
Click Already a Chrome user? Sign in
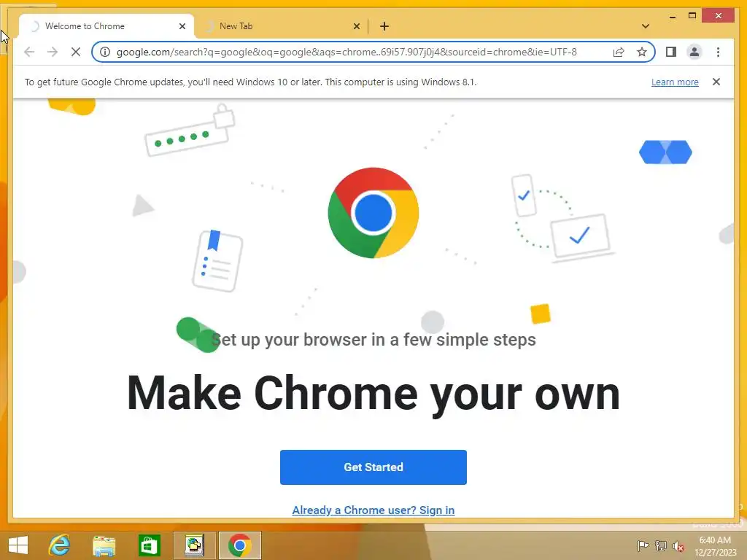coord(373,510)
